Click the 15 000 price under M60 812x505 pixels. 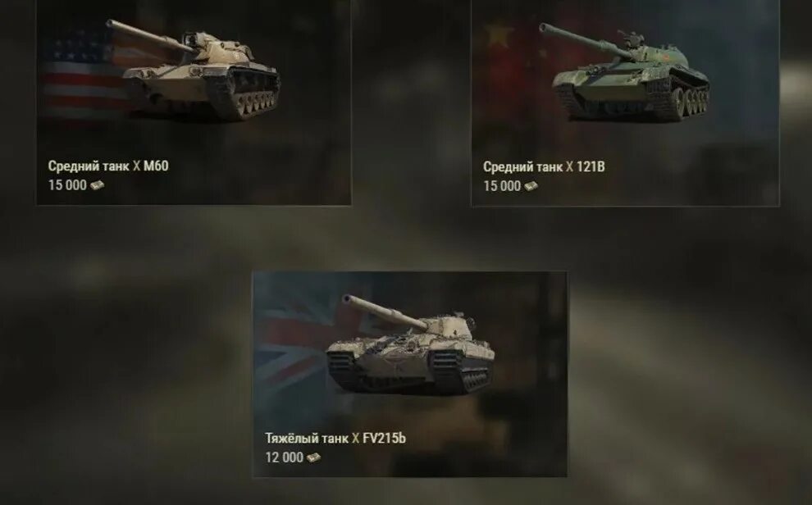67,185
